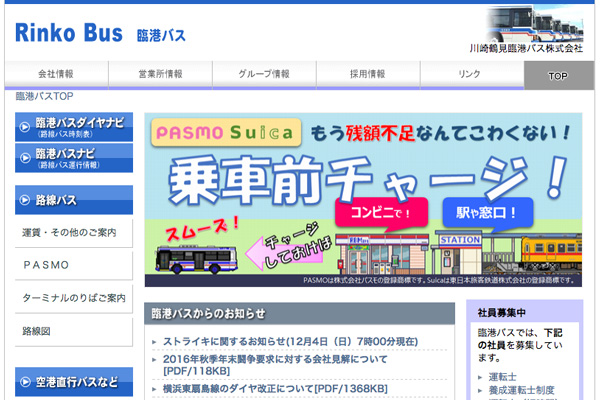Click arrow icon on 臨港バスナビ
This screenshot has height=400, width=600.
pos(25,158)
